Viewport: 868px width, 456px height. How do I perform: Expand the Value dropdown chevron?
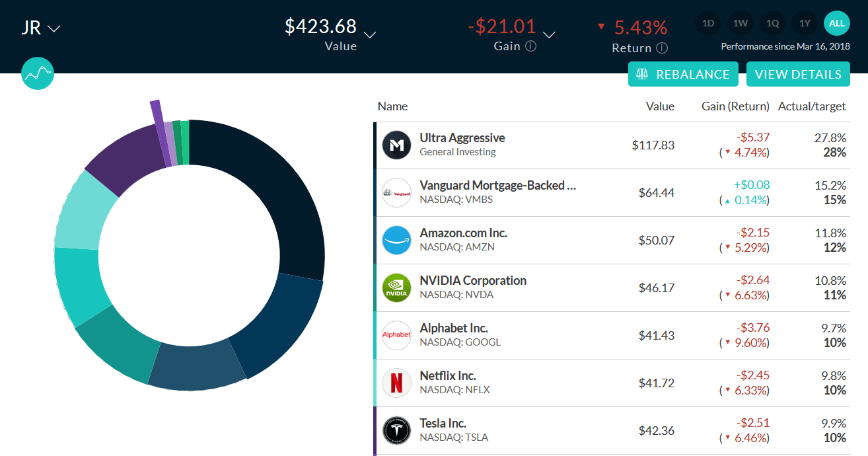370,34
